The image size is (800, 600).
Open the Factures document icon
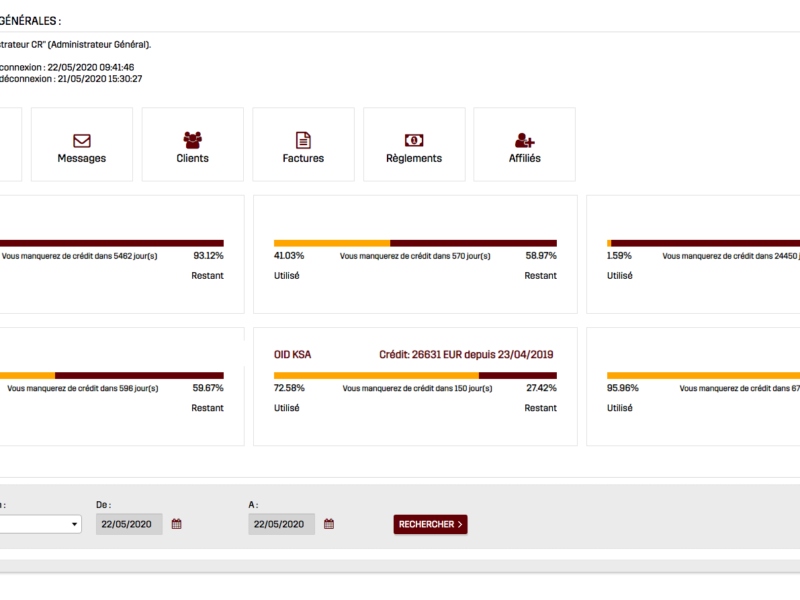pyautogui.click(x=303, y=140)
